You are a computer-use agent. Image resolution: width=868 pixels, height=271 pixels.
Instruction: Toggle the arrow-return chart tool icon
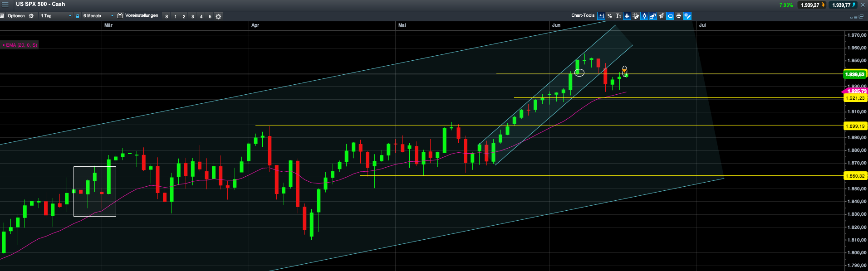click(x=601, y=16)
